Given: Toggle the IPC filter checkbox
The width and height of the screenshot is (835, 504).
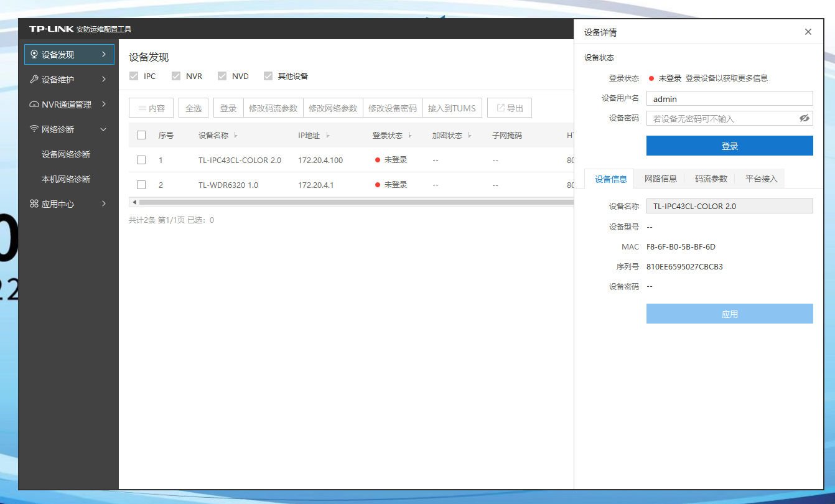Looking at the screenshot, I should pos(134,77).
